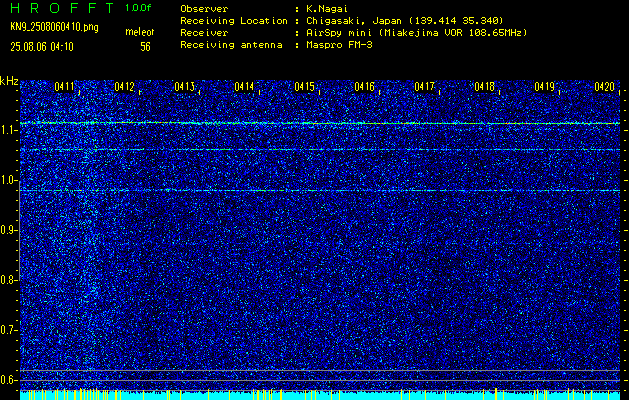629x400 pixels.
Task: Click the 0414 time marker
Action: tap(244, 86)
